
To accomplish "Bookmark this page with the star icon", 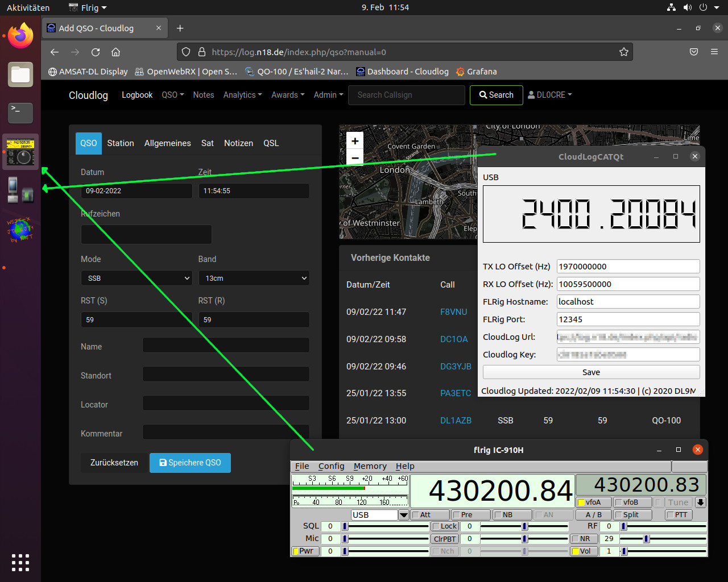I will click(623, 52).
